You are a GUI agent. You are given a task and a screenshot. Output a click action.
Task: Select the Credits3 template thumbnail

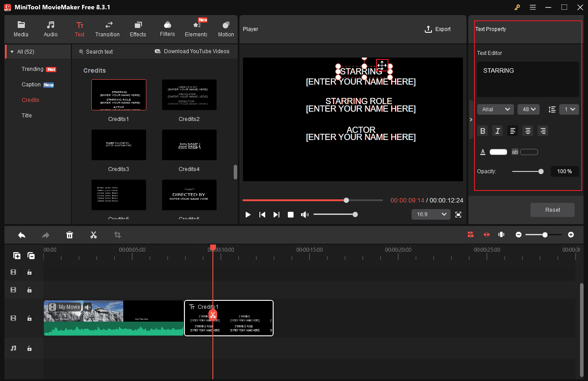click(x=118, y=145)
